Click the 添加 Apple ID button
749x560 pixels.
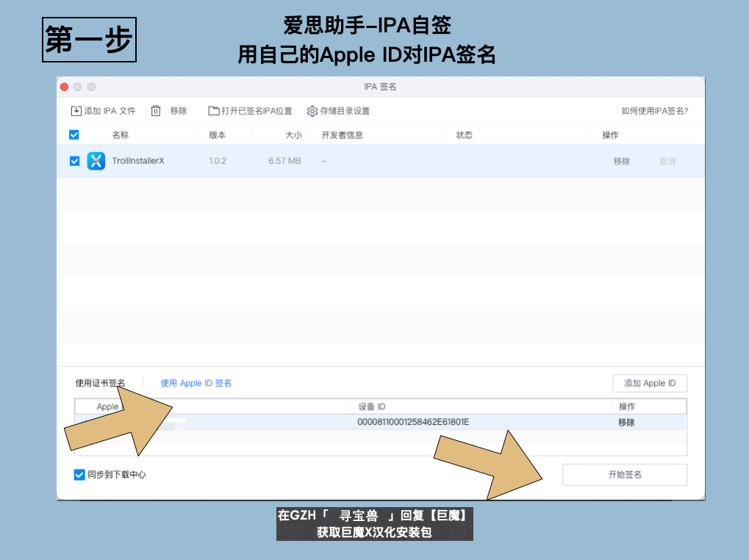(x=650, y=383)
